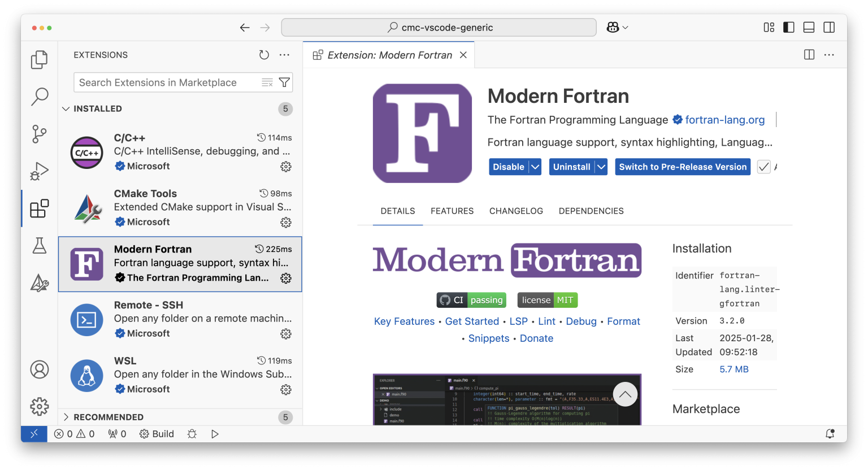Viewport: 868px width, 470px height.
Task: Run target with status bar play icon
Action: tap(215, 434)
